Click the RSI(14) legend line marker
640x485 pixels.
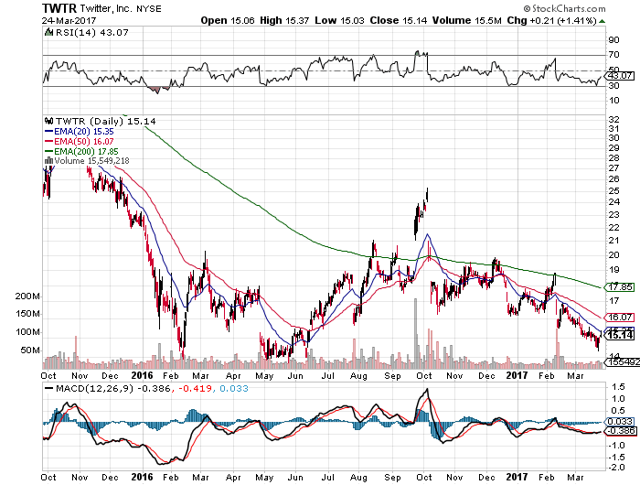point(48,35)
